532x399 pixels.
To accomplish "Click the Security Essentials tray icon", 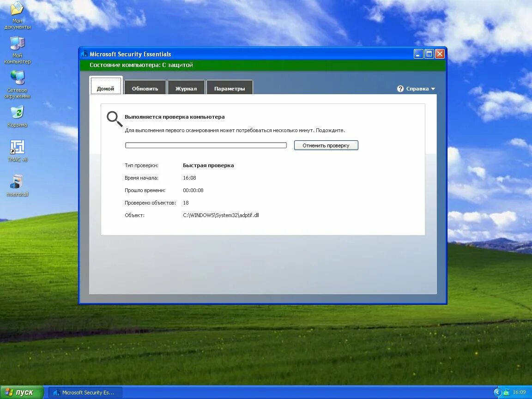I will pyautogui.click(x=506, y=392).
